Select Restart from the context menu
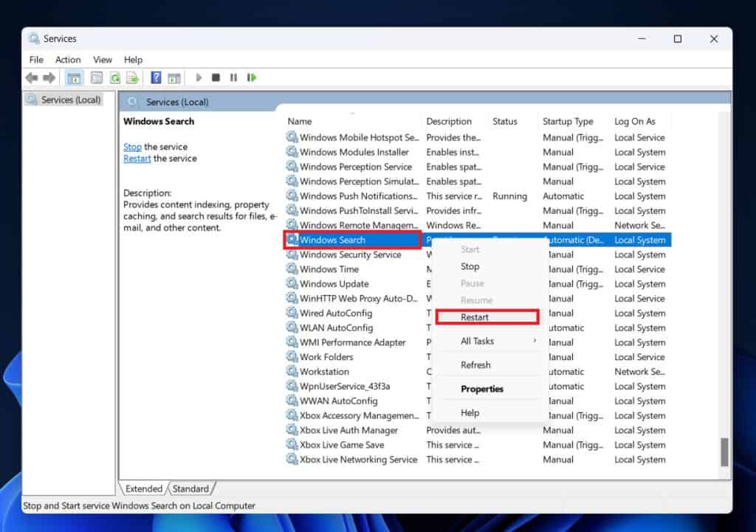This screenshot has height=532, width=756. pyautogui.click(x=476, y=317)
